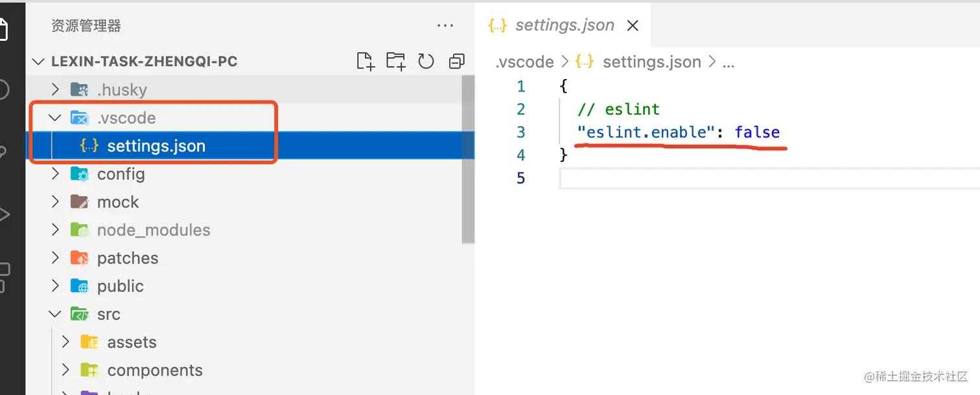Refresh the file explorer
The image size is (980, 395).
(x=426, y=62)
